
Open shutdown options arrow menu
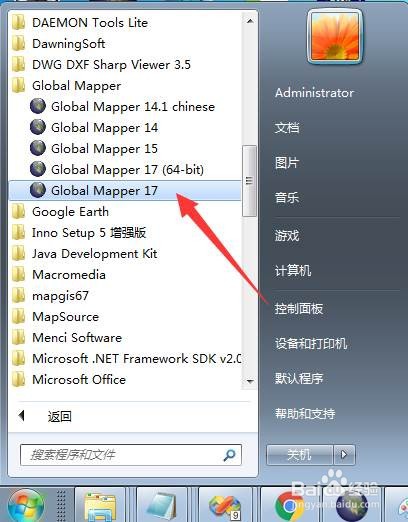pyautogui.click(x=344, y=454)
